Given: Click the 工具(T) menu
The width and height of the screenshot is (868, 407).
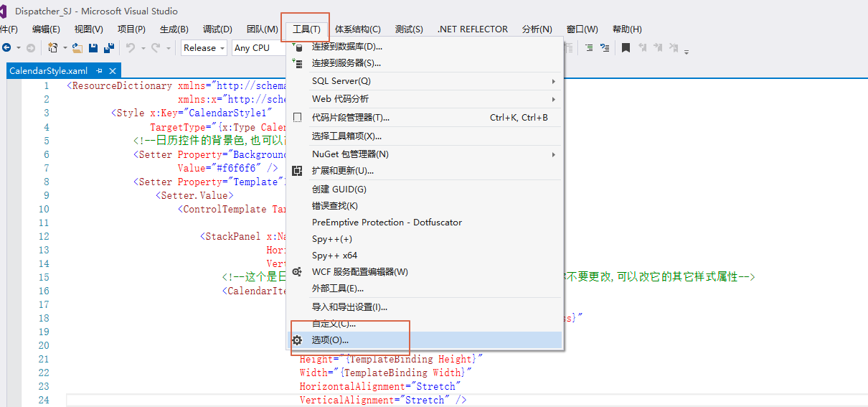Looking at the screenshot, I should pos(306,29).
